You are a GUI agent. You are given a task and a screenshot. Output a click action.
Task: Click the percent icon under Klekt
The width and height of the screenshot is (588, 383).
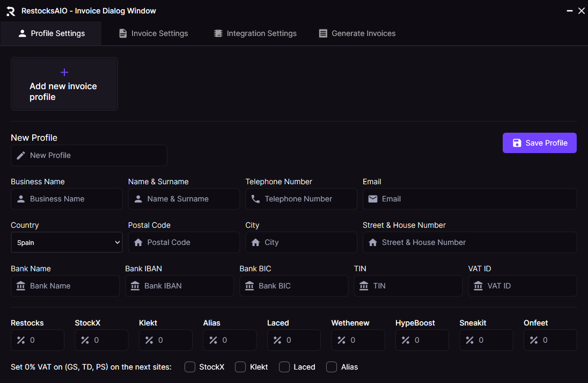pos(149,340)
